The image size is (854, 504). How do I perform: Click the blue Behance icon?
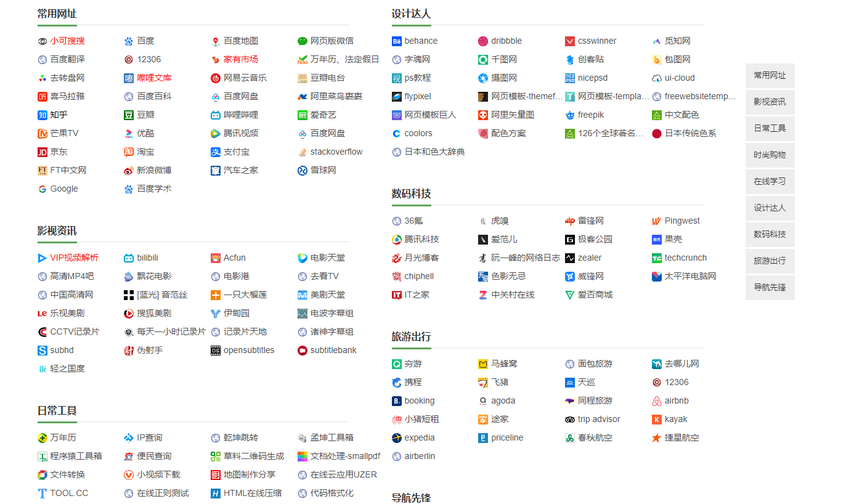(397, 41)
